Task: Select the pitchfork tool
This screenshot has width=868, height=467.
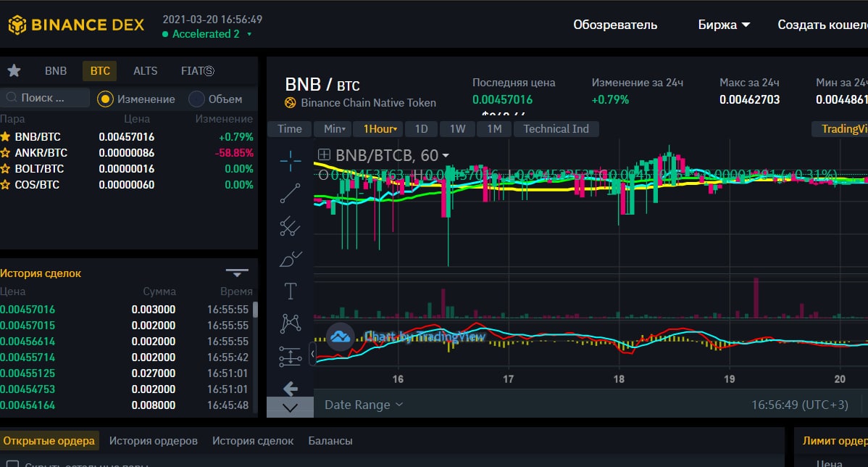Action: tap(290, 226)
